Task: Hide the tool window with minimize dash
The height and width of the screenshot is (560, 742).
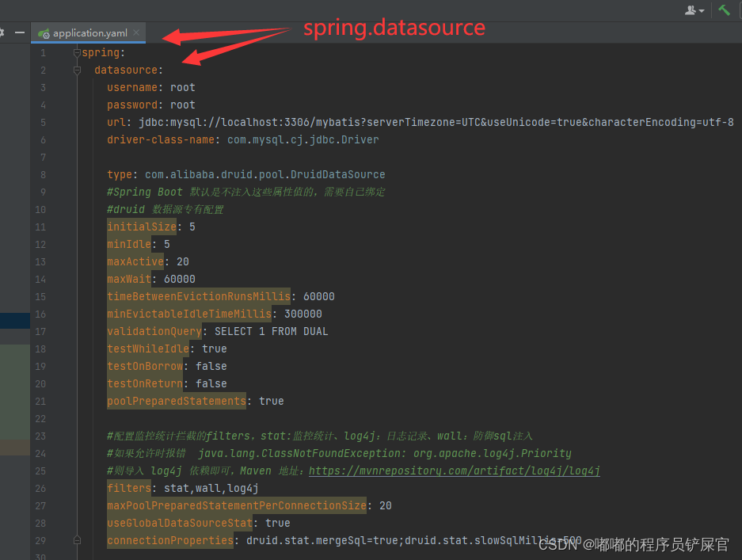Action: coord(20,32)
